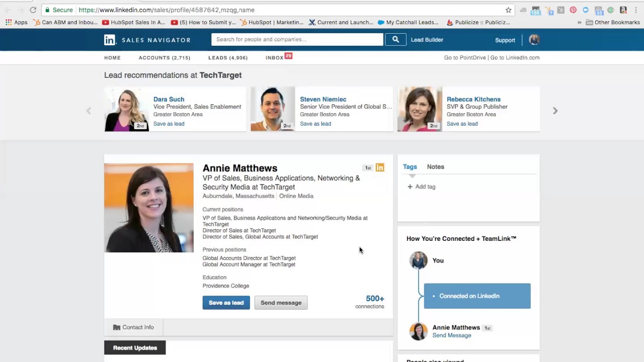
Task: Click the Zoom extension icon
Action: coord(586,10)
